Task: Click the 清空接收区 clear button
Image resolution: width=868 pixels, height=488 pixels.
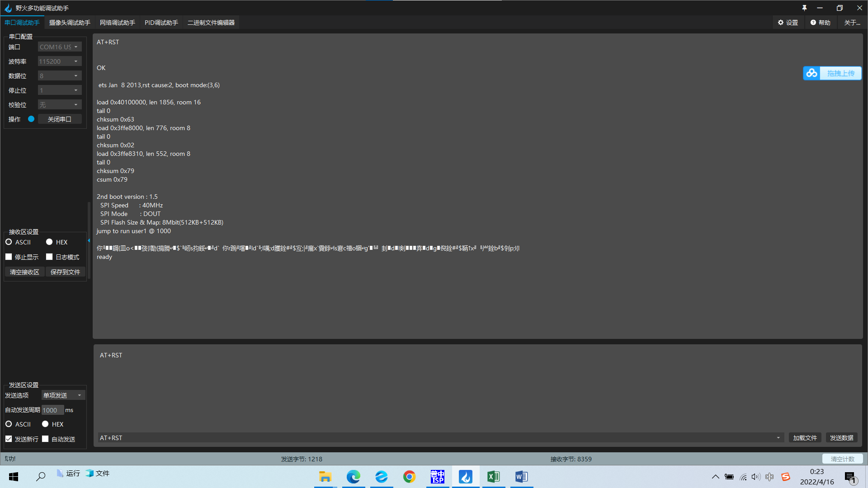Action: click(x=24, y=272)
